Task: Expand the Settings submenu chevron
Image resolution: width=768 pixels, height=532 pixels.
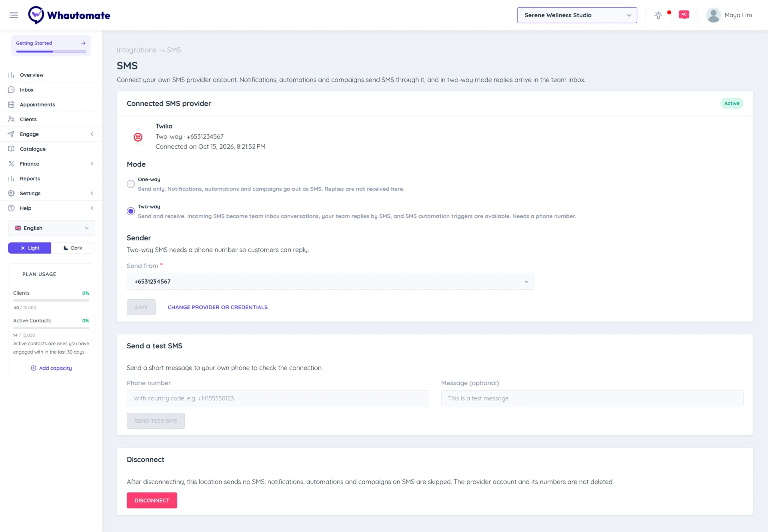Action: click(x=92, y=194)
